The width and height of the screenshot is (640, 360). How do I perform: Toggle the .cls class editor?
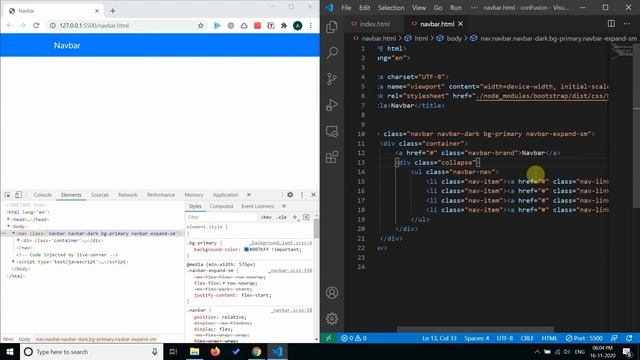[x=282, y=217]
